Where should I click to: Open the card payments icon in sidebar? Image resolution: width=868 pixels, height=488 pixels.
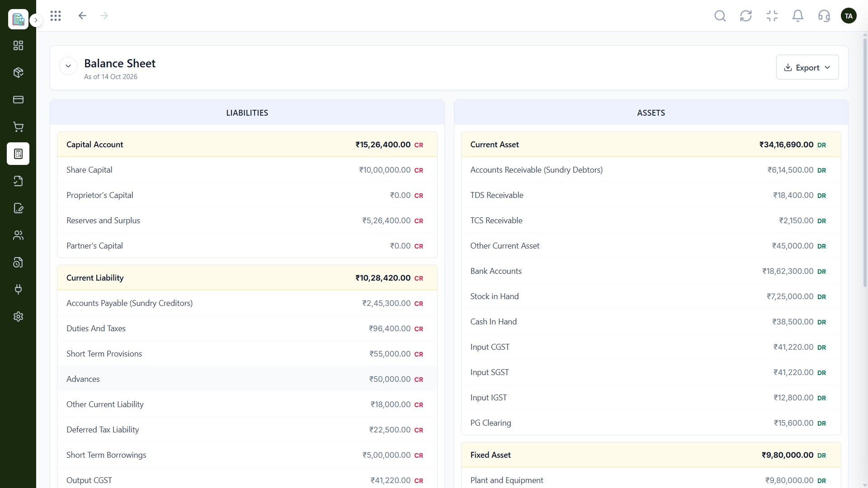pos(18,100)
